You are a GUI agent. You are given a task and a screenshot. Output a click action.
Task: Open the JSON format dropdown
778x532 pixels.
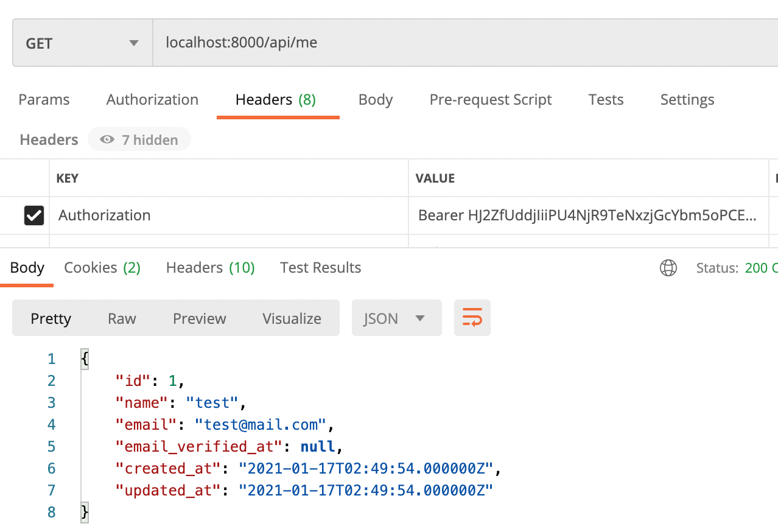coord(396,318)
